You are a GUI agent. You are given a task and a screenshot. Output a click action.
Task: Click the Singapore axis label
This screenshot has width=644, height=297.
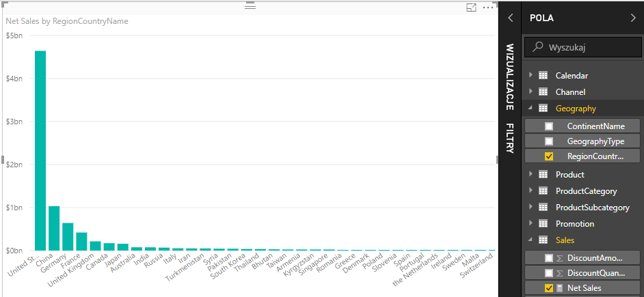[x=313, y=264]
